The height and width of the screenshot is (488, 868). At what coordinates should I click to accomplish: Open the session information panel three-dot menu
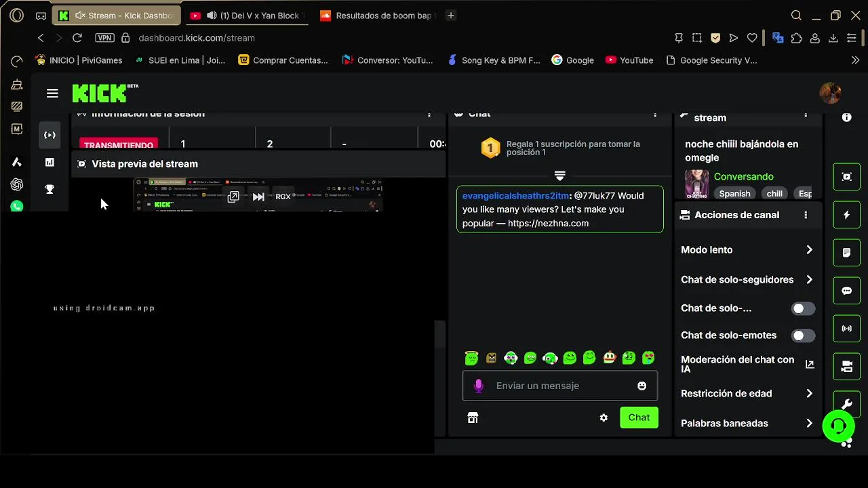click(429, 115)
